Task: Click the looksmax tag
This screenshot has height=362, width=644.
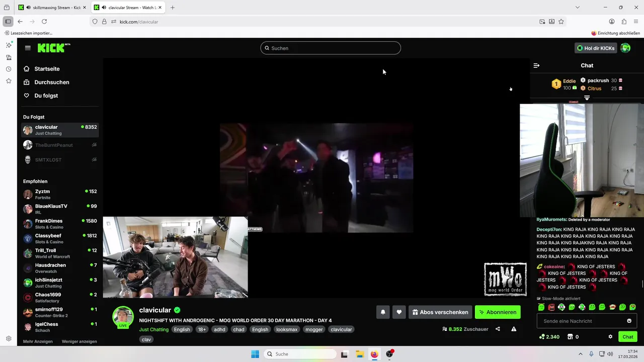Action: (287, 329)
